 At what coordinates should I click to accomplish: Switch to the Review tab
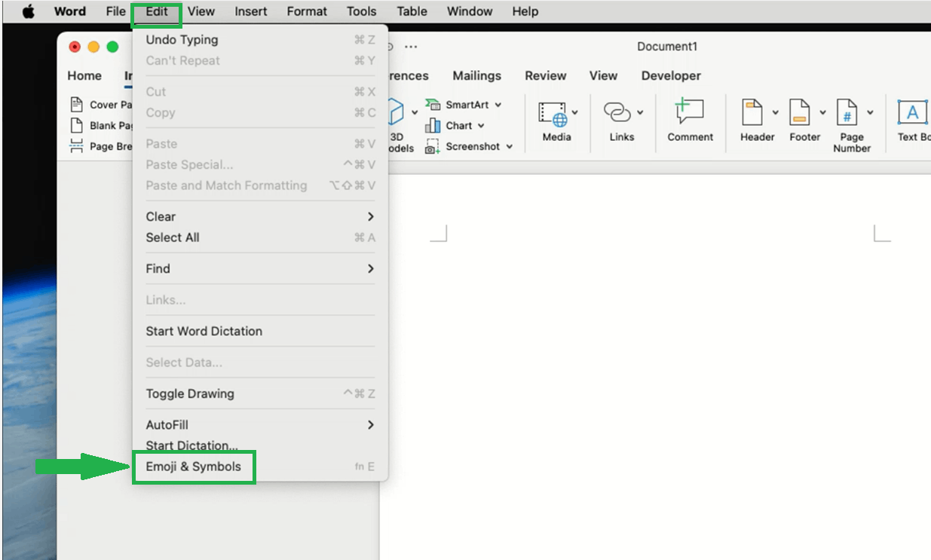click(x=546, y=75)
